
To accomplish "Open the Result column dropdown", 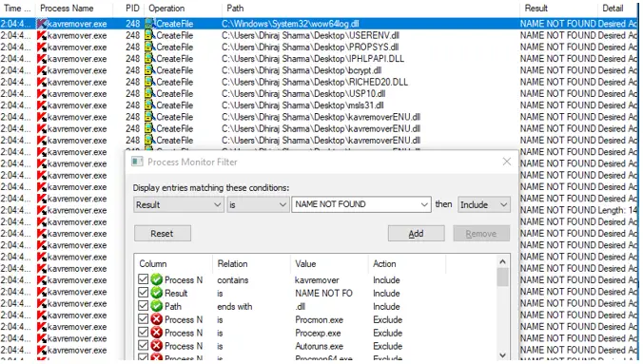I will click(x=179, y=204).
